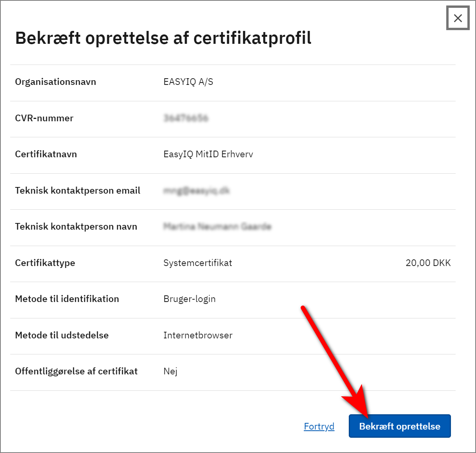Select the 'Teknisk kontaktperson email' label
476x453 pixels.
coord(78,191)
